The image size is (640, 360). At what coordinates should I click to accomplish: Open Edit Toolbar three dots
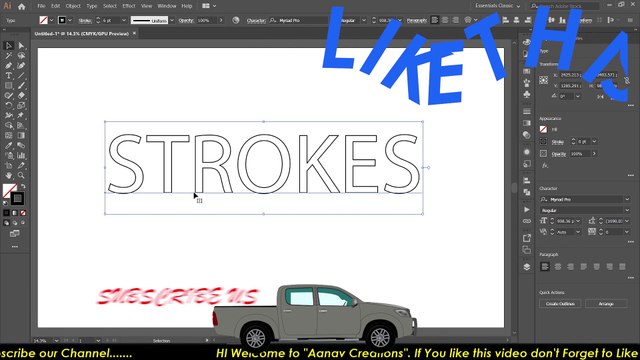(x=15, y=247)
